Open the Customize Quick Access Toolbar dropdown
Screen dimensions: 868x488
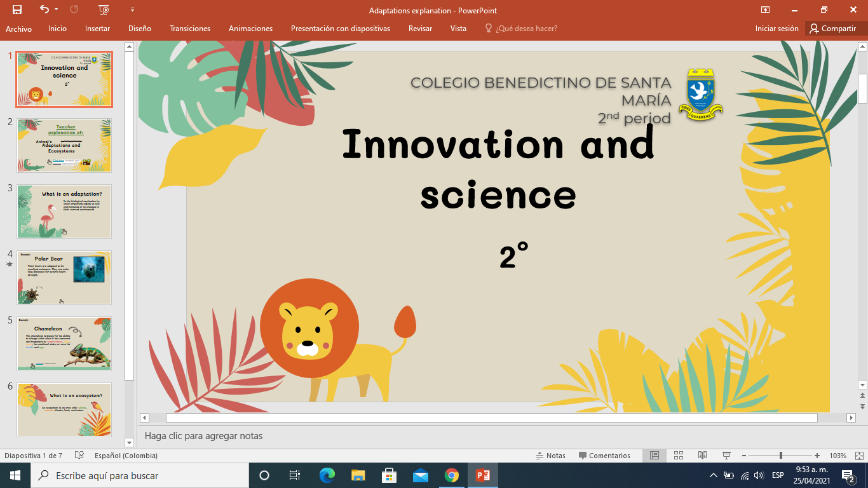[132, 10]
